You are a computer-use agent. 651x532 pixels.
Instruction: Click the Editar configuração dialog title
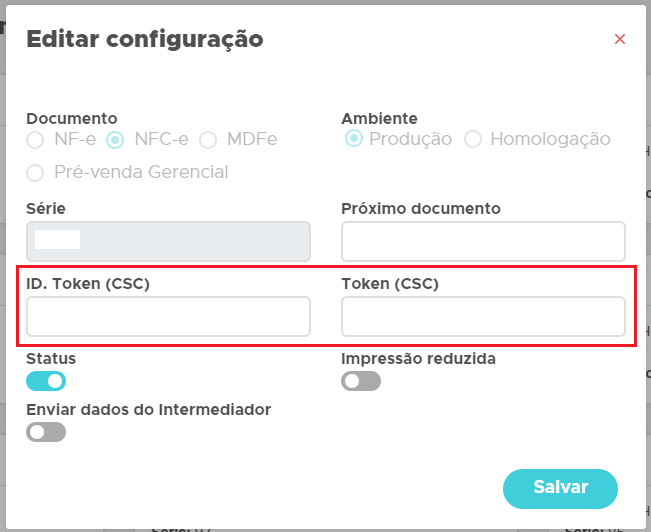pos(145,40)
